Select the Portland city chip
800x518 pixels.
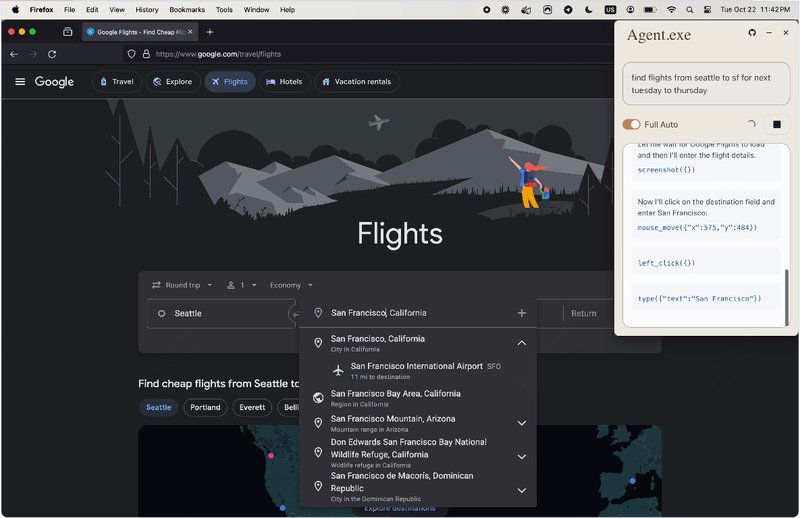205,407
